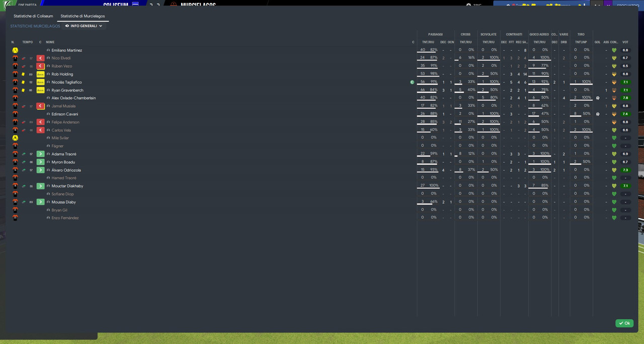Click the green substituted-on arrow for Mouctar Diakhaby
The height and width of the screenshot is (344, 644).
pyautogui.click(x=40, y=186)
